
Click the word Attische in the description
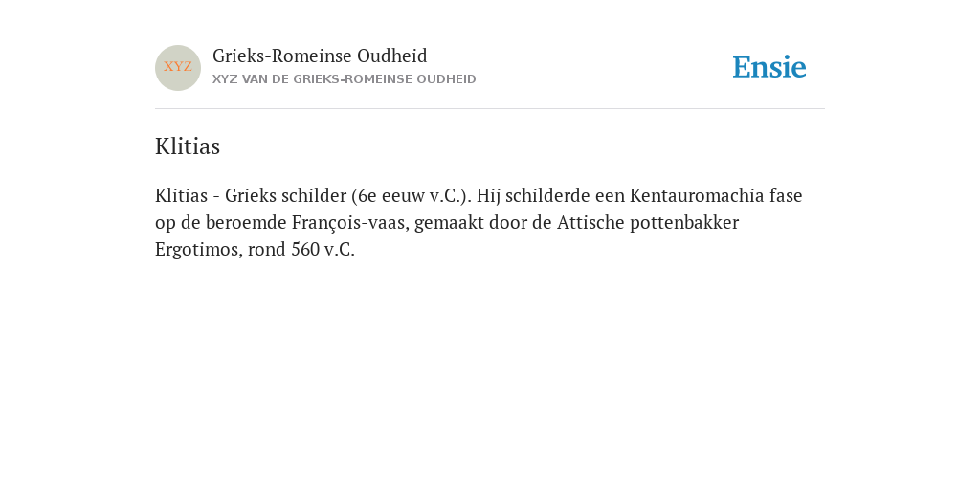point(590,222)
